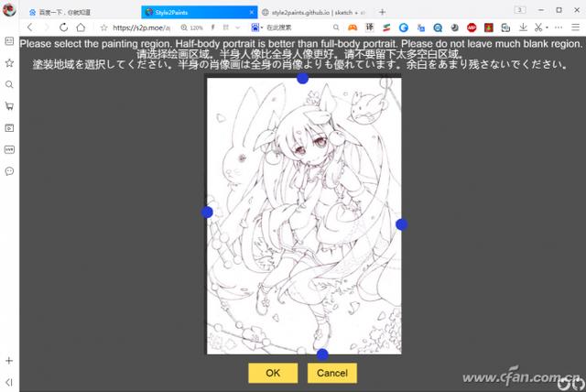
Task: Open the sidebar live broadcast icon
Action: pos(9,149)
